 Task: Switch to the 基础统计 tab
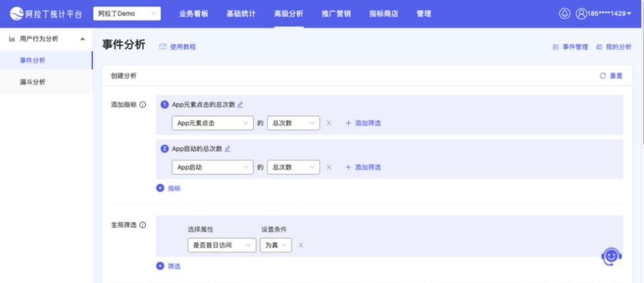point(241,14)
